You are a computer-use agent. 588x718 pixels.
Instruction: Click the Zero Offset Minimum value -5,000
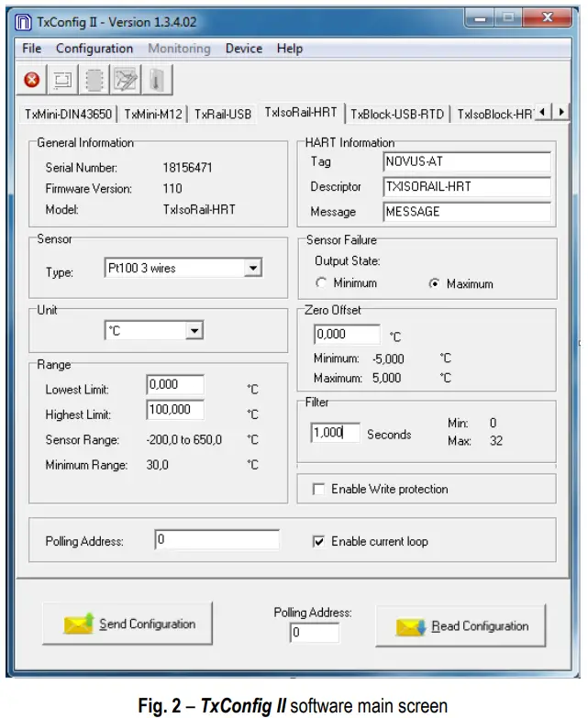tap(388, 359)
